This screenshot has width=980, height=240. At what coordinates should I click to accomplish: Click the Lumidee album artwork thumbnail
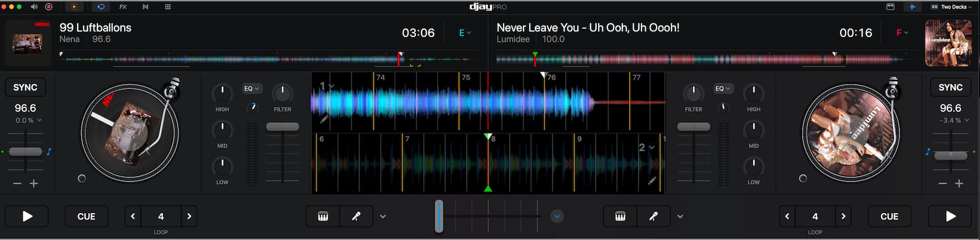948,42
